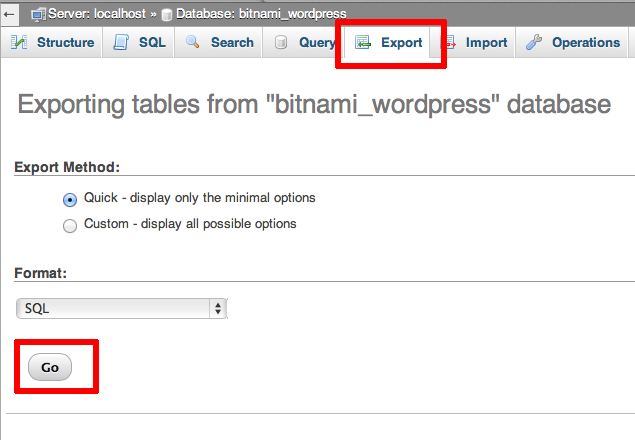
Task: Click the server icon beside localhost
Action: (38, 14)
